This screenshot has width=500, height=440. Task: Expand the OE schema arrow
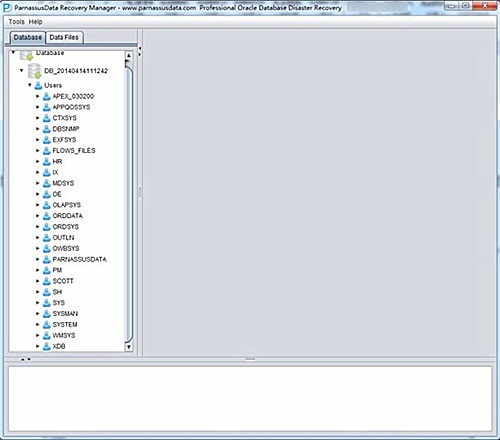(x=38, y=194)
